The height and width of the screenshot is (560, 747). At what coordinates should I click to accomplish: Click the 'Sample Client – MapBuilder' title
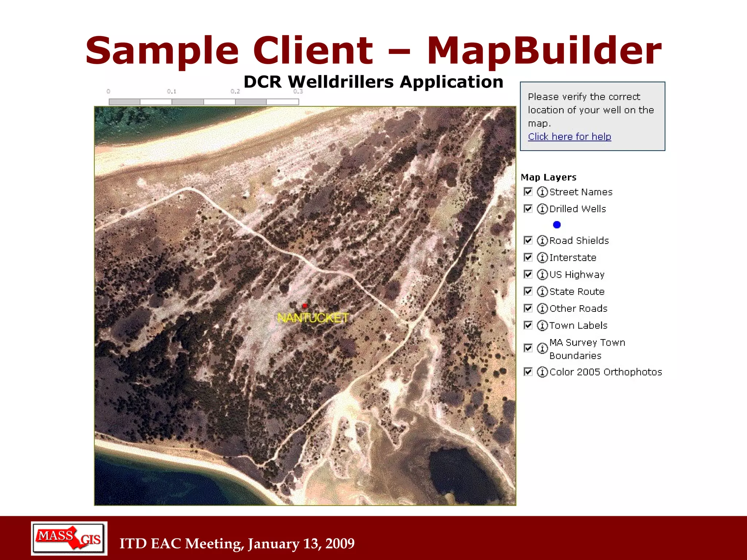click(x=373, y=51)
